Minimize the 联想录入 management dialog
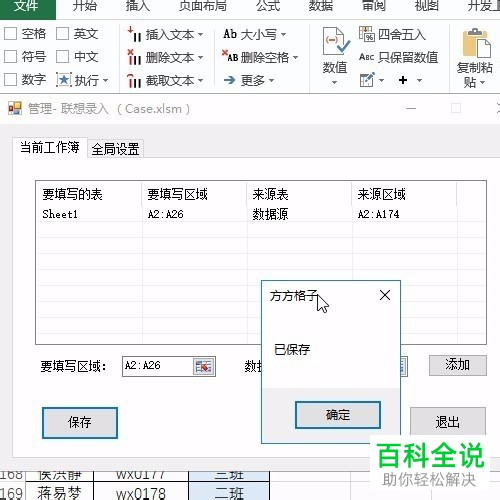This screenshot has width=500, height=500. click(411, 108)
